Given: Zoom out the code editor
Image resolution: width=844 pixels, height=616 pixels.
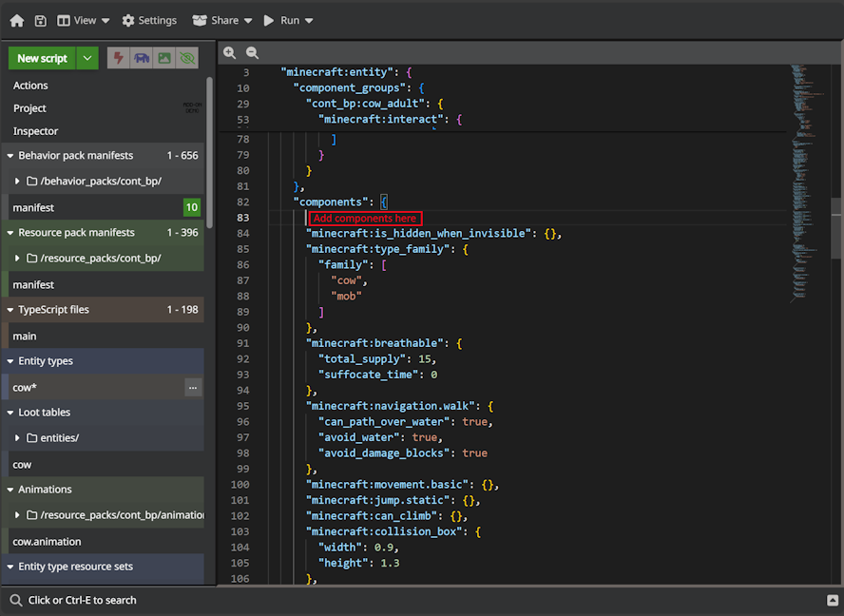Looking at the screenshot, I should coord(252,53).
